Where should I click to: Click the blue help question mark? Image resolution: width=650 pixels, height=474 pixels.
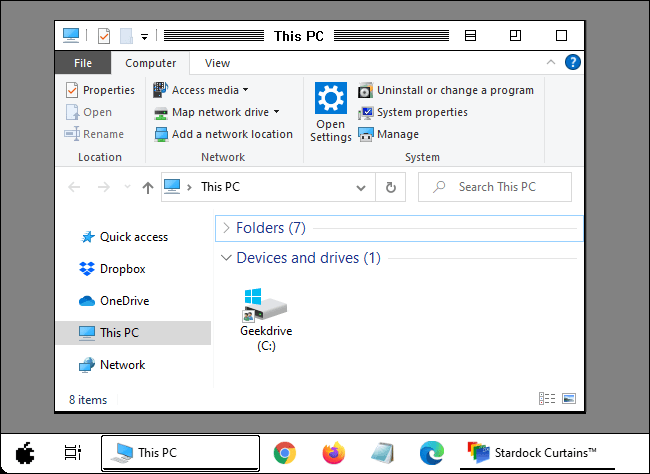coord(572,63)
